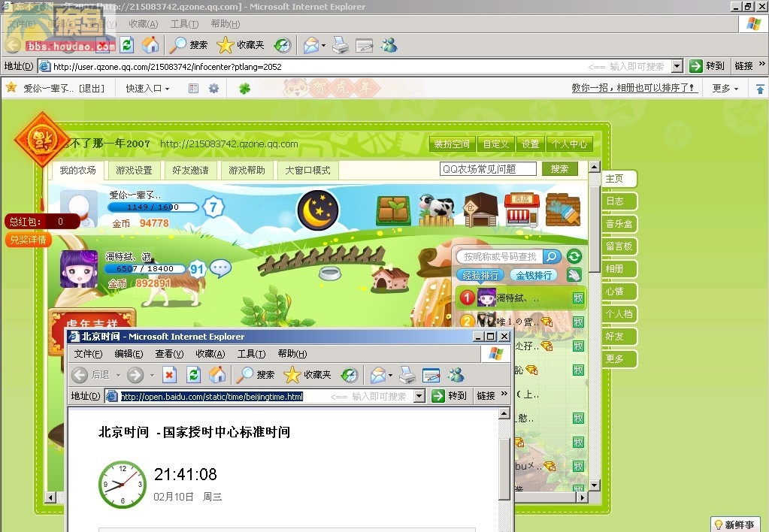Refresh the friend list with the green icon
The height and width of the screenshot is (532, 769).
(x=574, y=256)
